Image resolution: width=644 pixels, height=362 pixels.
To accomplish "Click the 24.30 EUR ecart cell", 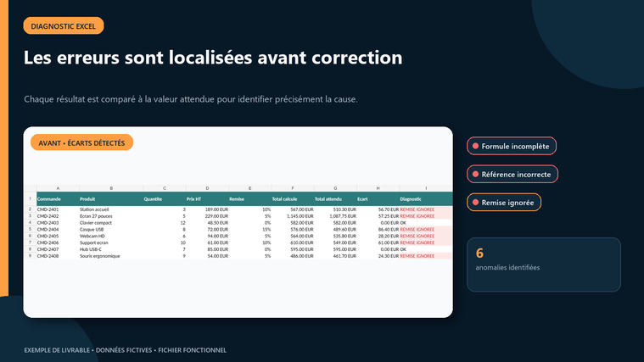I will (x=378, y=256).
